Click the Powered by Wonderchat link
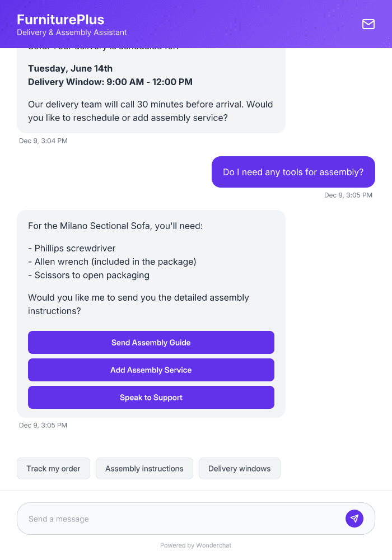Image resolution: width=392 pixels, height=560 pixels. click(x=195, y=545)
